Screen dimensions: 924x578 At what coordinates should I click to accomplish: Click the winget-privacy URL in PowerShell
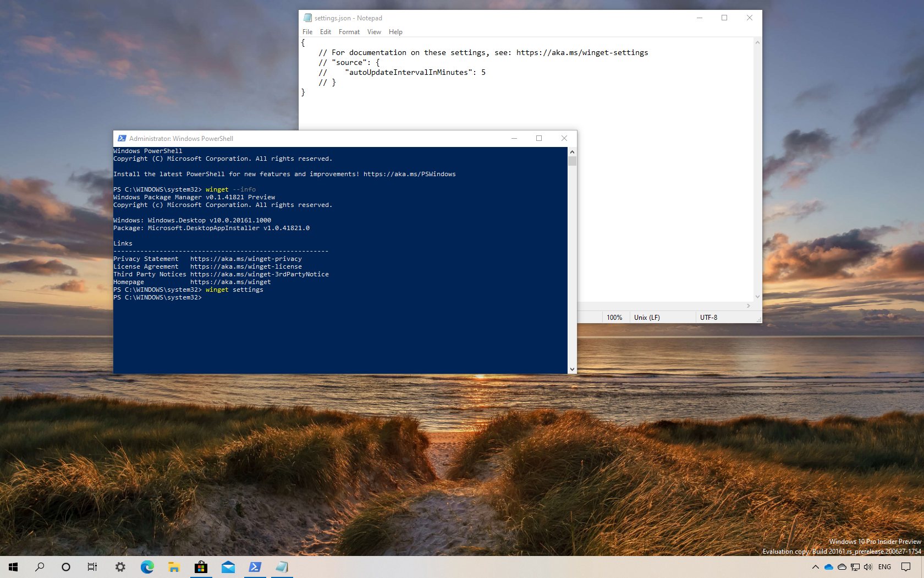click(x=246, y=259)
